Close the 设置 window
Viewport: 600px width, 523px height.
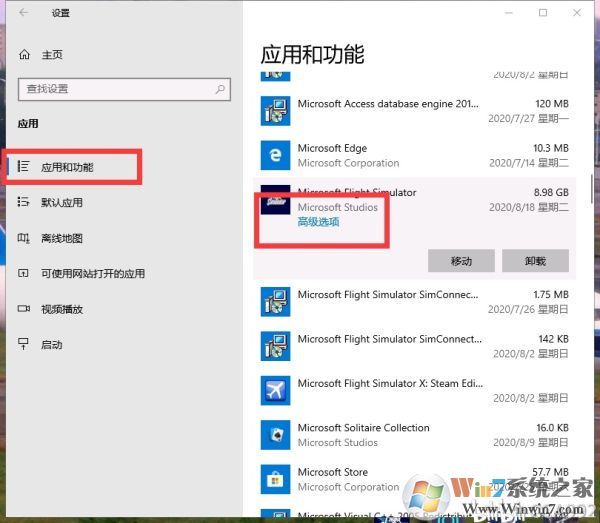click(577, 13)
